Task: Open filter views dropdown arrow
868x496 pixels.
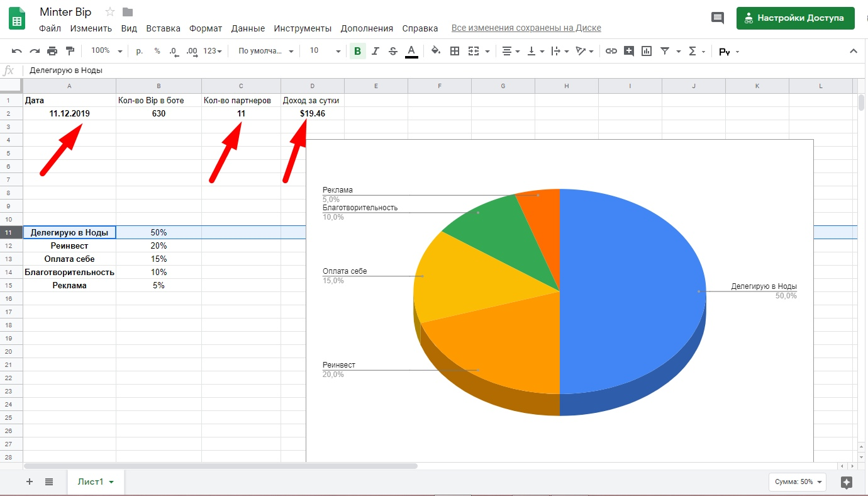Action: coord(678,52)
